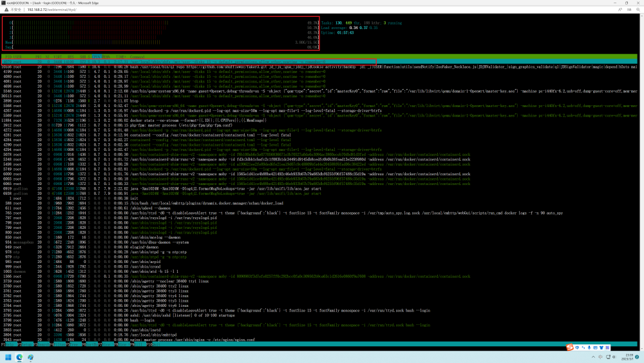Open the Sogou skin shirt icon
Viewport: 644px width, 363px height.
coord(601,348)
